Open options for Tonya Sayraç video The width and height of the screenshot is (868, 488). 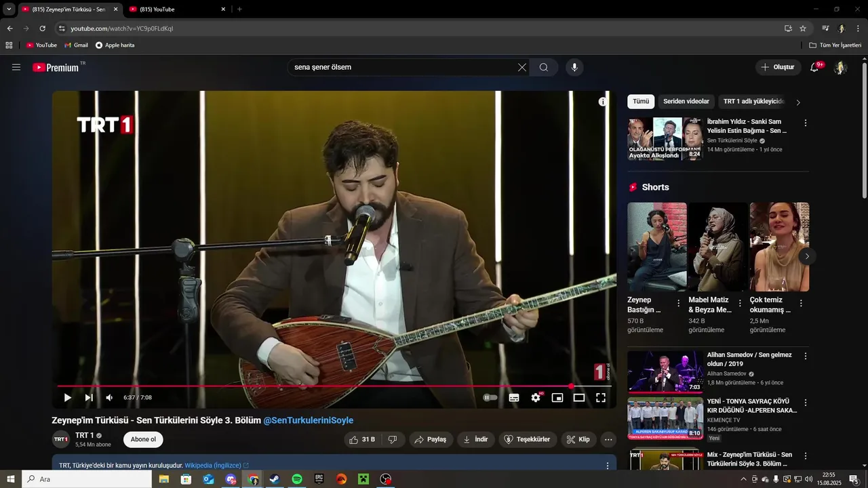coord(806,403)
